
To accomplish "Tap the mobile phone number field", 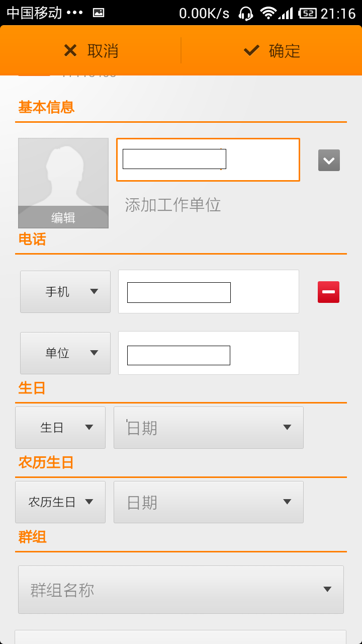I will (x=209, y=292).
